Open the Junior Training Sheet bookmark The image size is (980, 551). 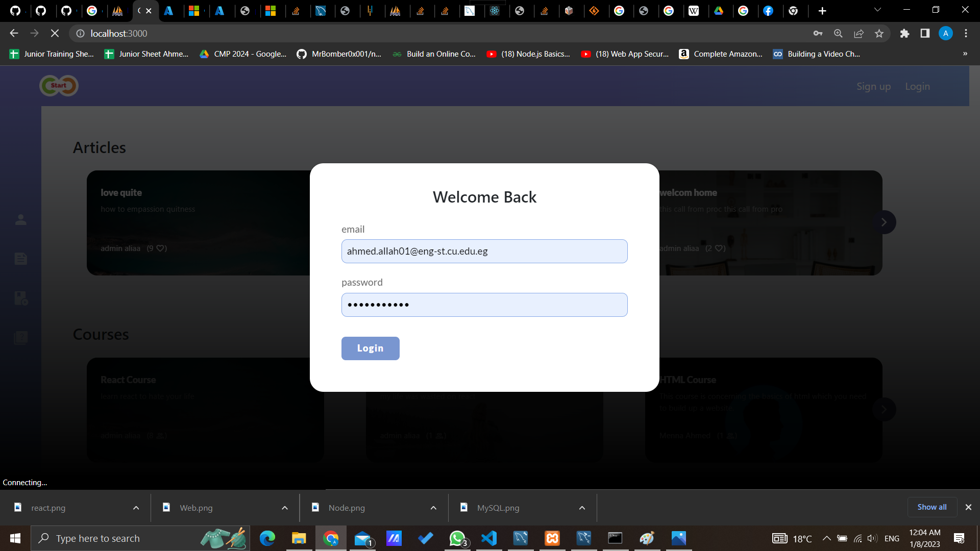click(52, 54)
